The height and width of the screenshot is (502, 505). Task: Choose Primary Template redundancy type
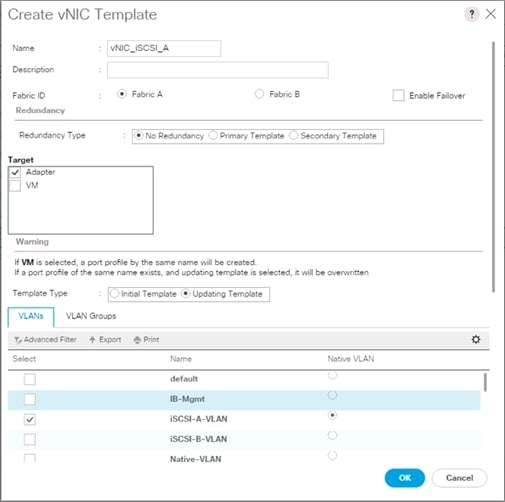pyautogui.click(x=213, y=136)
